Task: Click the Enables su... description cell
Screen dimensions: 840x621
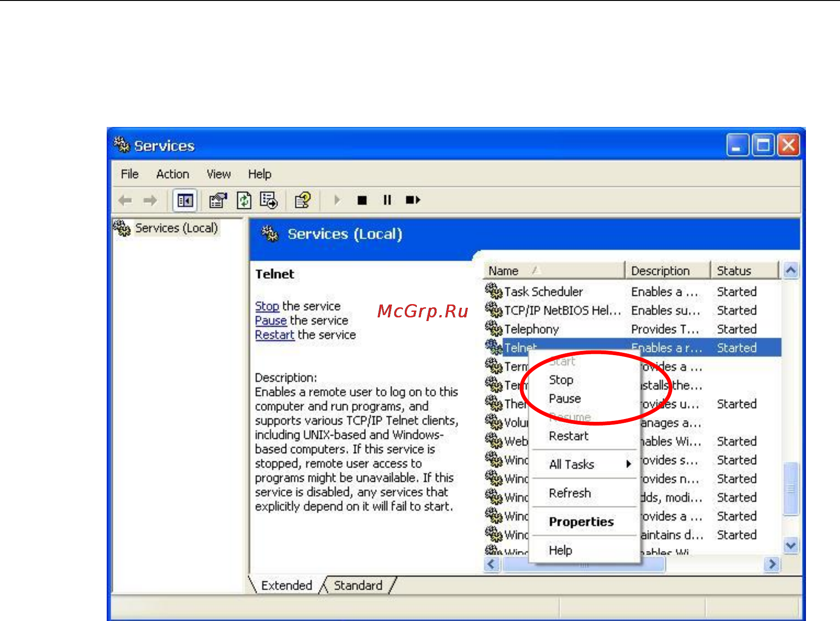Action: coord(666,310)
